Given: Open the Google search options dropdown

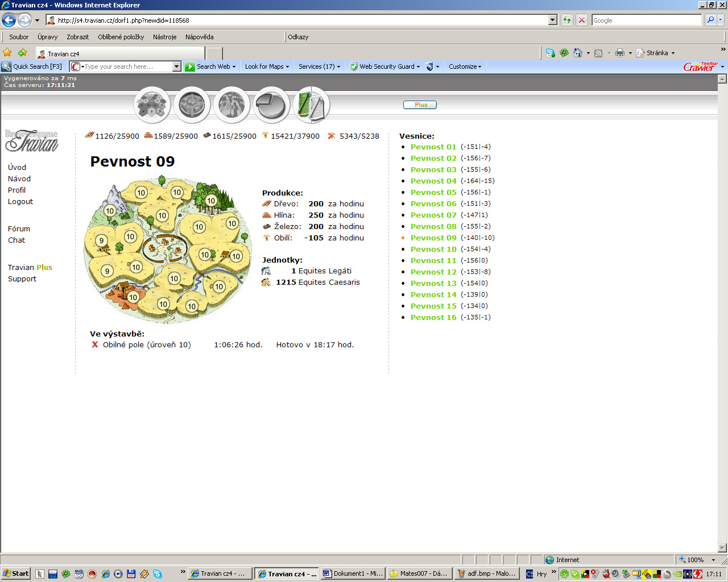Looking at the screenshot, I should (721, 20).
